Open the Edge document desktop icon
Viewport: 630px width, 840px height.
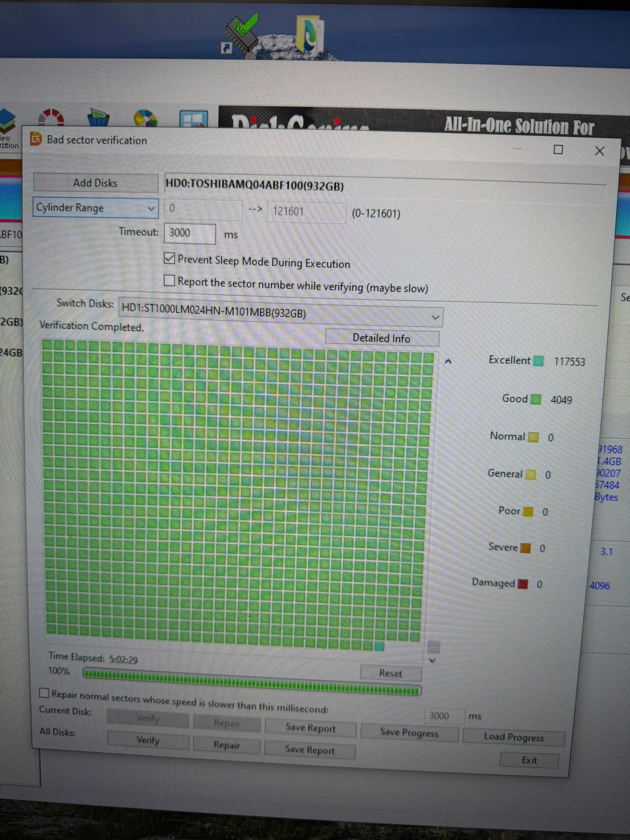coord(310,34)
